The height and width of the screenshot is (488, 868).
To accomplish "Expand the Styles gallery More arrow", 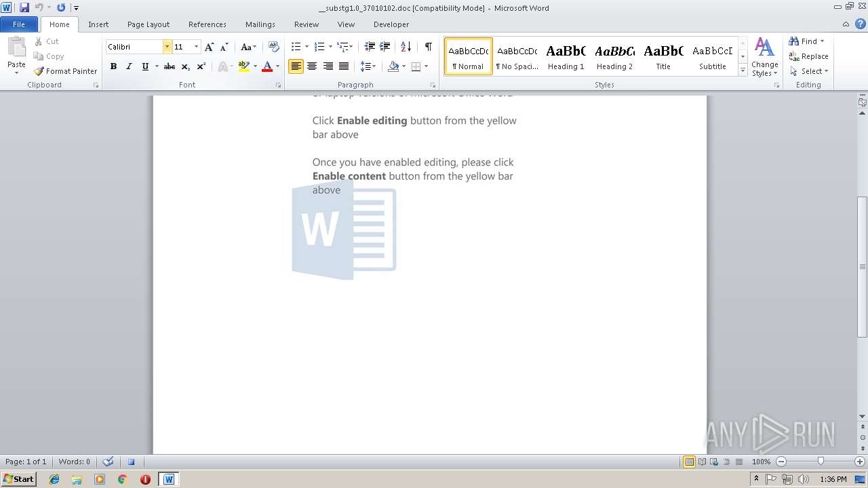I will [x=743, y=70].
